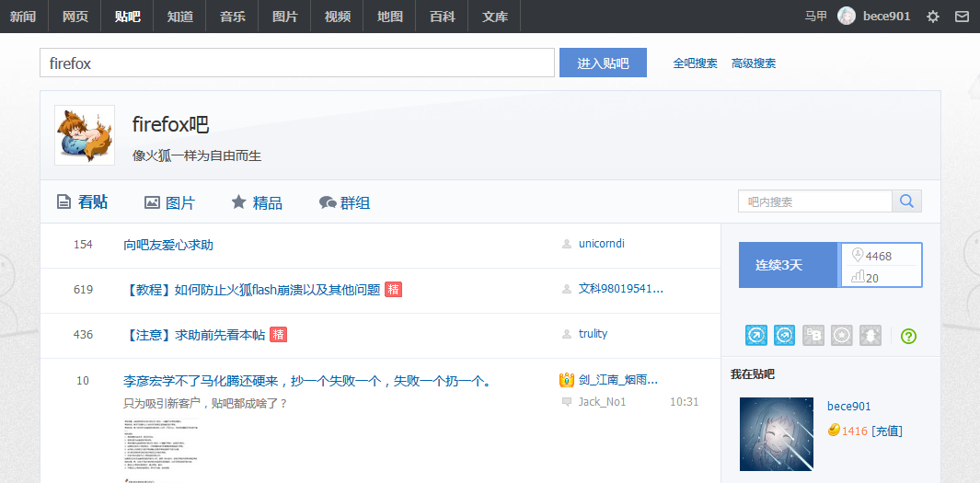The width and height of the screenshot is (980, 483).
Task: Click the 吧内搜索 search input field
Action: (x=814, y=201)
